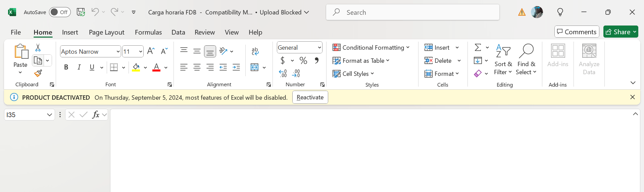Open the font name dropdown
644x192 pixels.
coord(118,51)
